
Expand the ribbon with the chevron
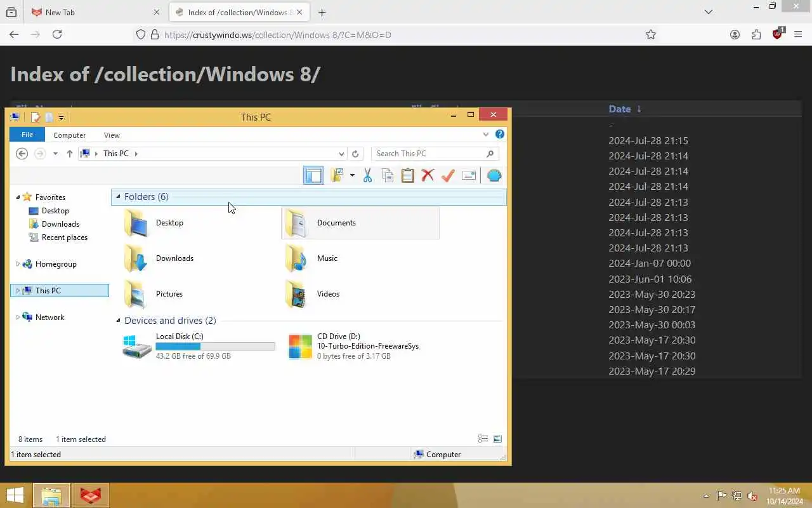(x=486, y=134)
